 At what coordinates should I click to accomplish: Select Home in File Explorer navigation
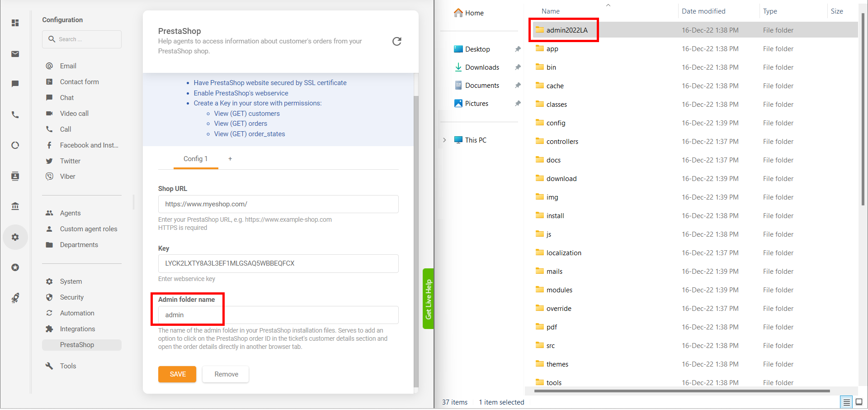(x=469, y=13)
